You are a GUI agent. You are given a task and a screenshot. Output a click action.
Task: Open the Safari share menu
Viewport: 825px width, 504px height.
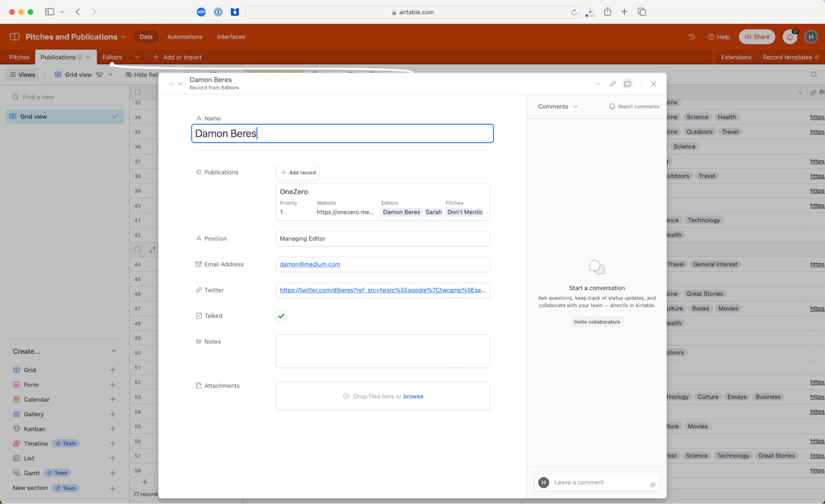click(608, 12)
